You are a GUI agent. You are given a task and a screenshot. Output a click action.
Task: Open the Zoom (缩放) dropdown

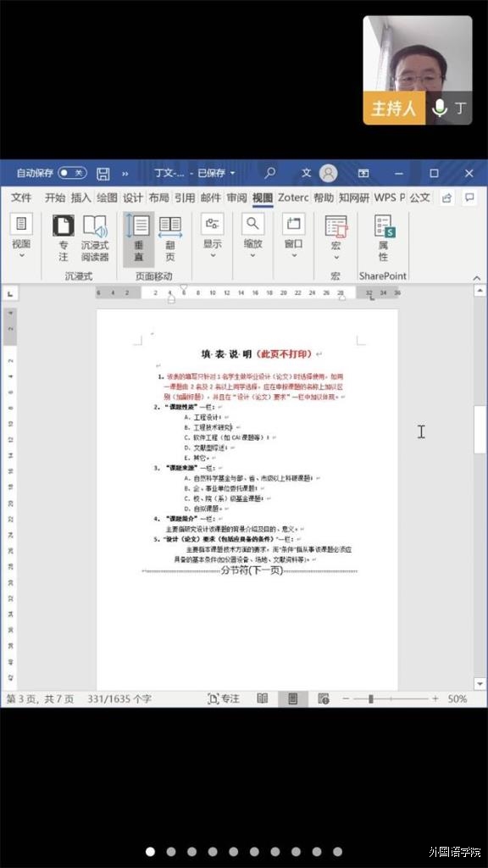tap(252, 238)
